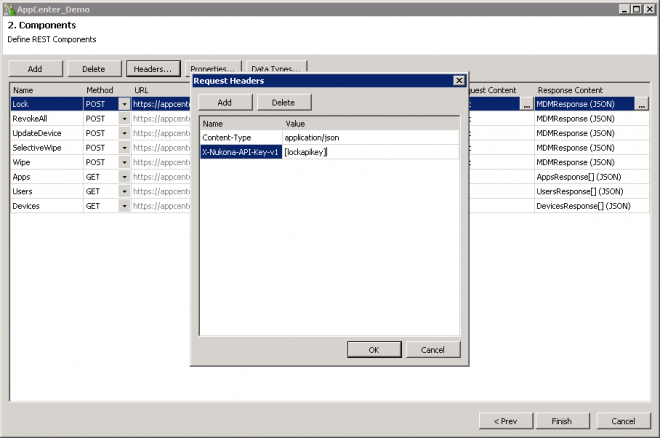Image resolution: width=660 pixels, height=438 pixels.
Task: Go back with the < Prev button
Action: (x=506, y=421)
